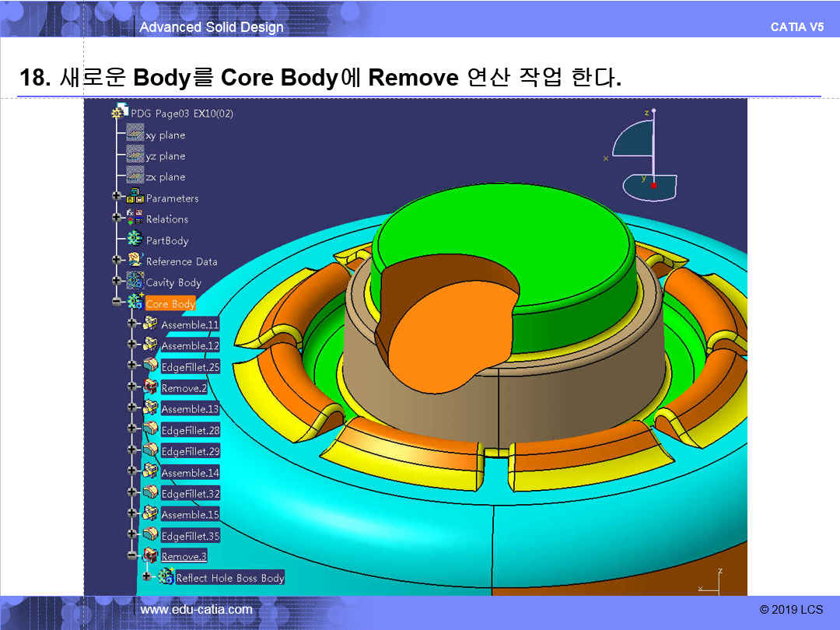
Task: Click the Reference Data icon
Action: (x=135, y=261)
